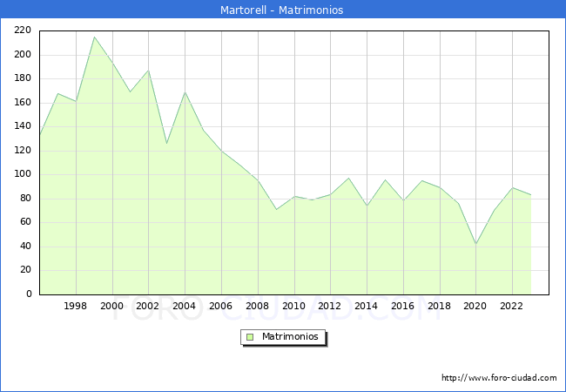Click the 2016 x-axis label
The width and height of the screenshot is (566, 392).
(402, 306)
